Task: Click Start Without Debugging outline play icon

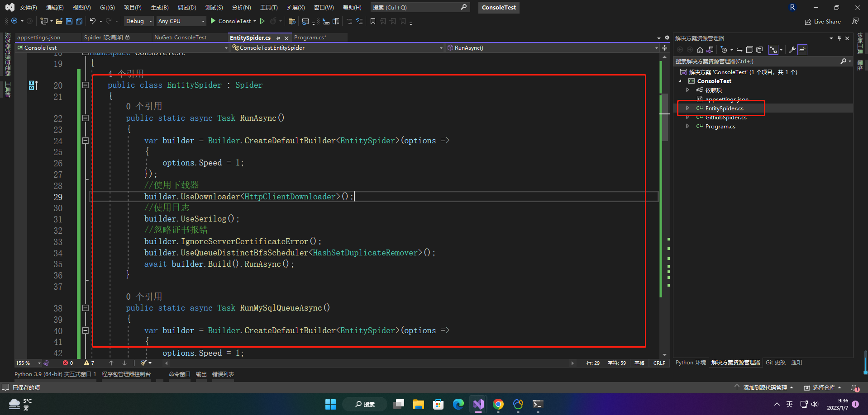Action: click(x=262, y=21)
